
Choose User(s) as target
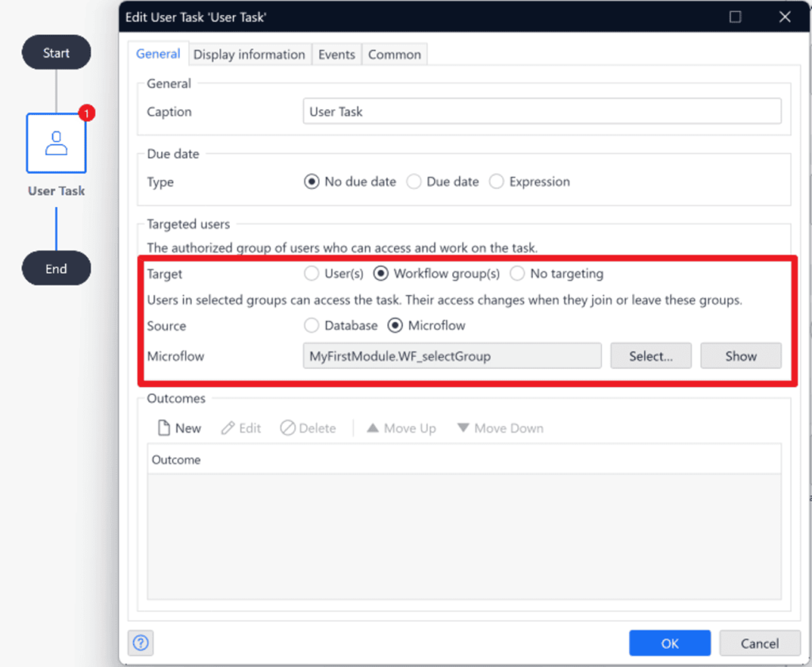[x=334, y=274]
